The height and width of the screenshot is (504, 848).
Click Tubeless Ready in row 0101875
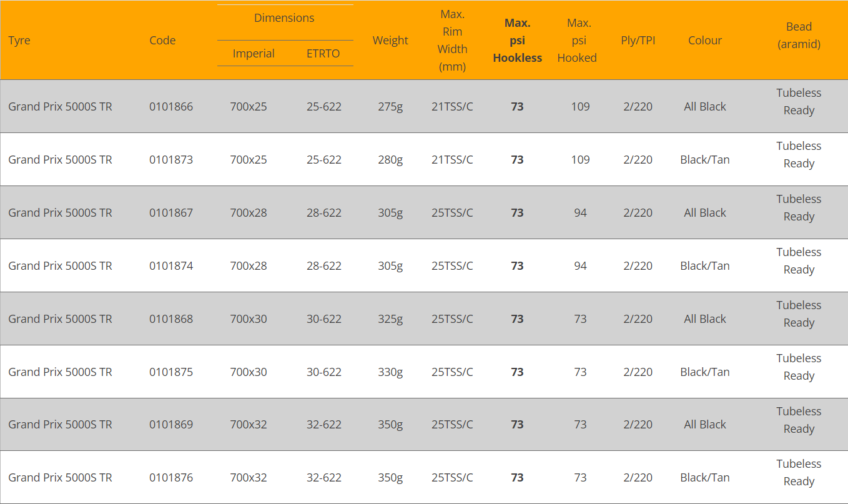click(x=799, y=367)
